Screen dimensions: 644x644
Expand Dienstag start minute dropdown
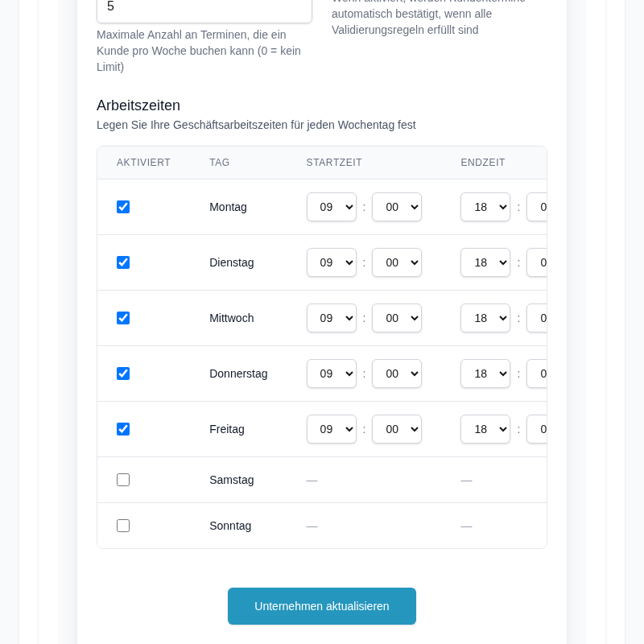pos(396,262)
